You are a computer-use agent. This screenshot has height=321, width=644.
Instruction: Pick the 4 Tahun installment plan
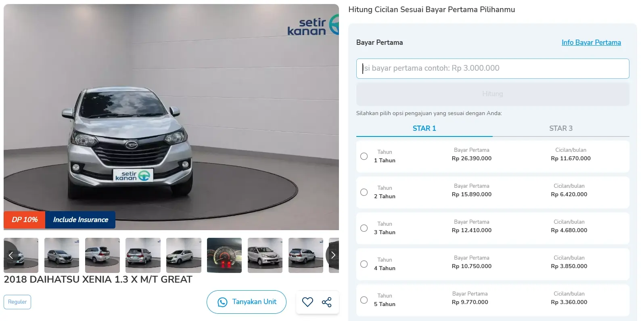(364, 264)
